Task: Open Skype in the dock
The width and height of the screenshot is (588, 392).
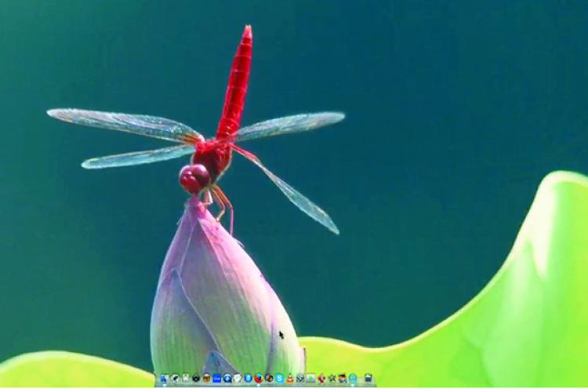Action: (279, 378)
